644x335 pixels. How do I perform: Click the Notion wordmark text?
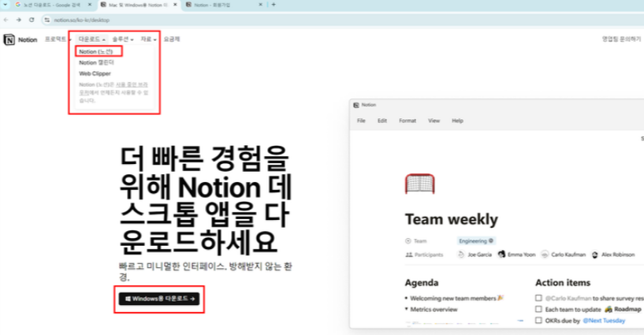click(x=28, y=40)
